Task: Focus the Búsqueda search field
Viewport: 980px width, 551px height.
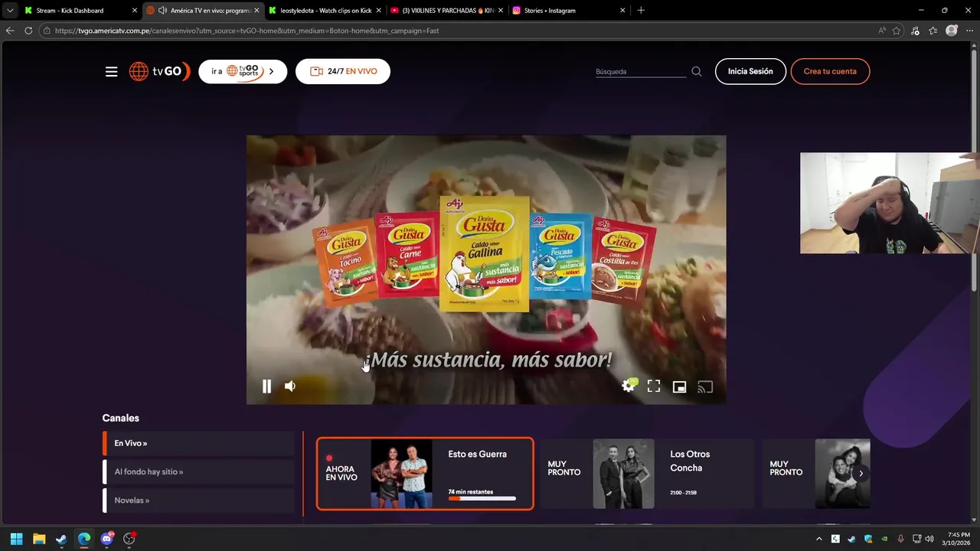Action: point(641,71)
